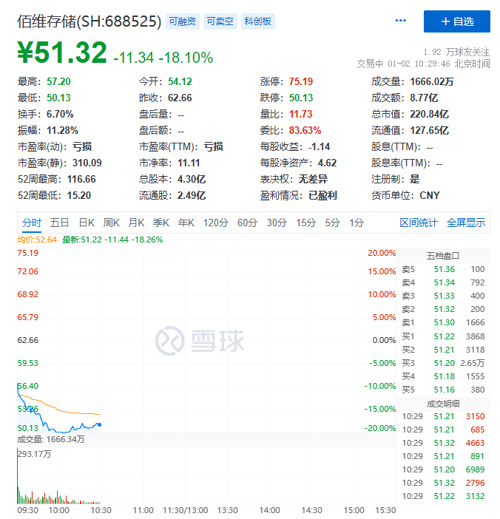500x519 pixels.
Task: Select the 1分 interval tab
Action: [x=356, y=222]
